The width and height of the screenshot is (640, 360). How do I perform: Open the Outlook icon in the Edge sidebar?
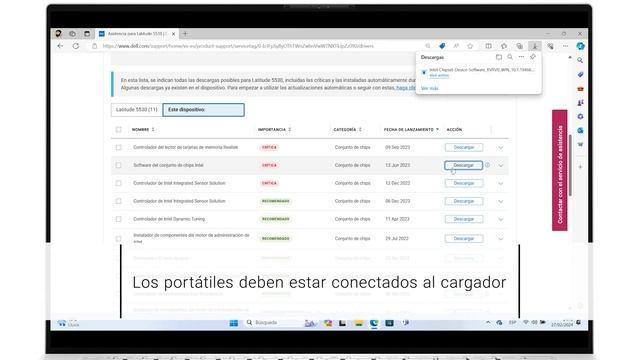click(x=580, y=130)
